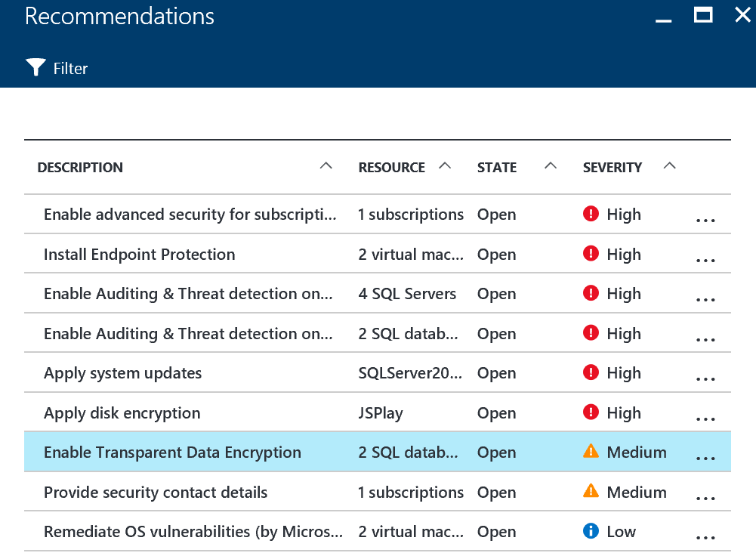Viewport: 756px width, 556px height.
Task: Click orange warning icon on Transparent Data Encryption row
Action: (591, 452)
